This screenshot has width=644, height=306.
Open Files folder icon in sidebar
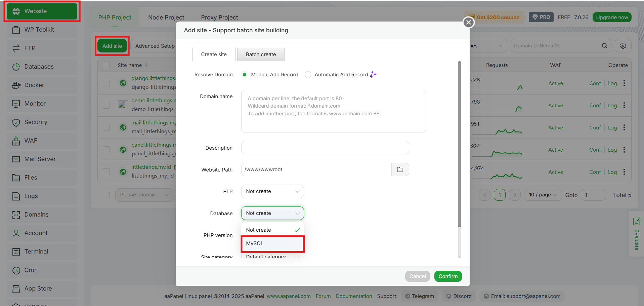16,178
